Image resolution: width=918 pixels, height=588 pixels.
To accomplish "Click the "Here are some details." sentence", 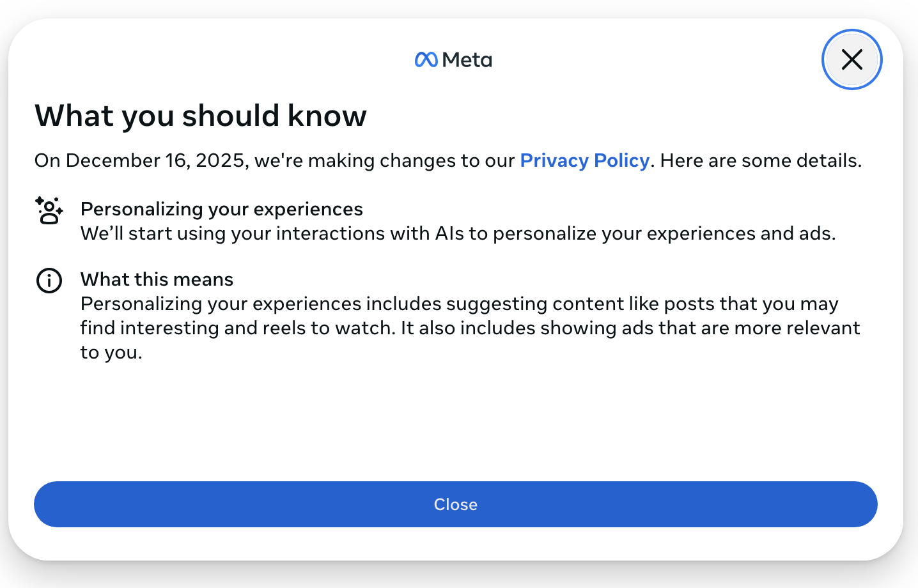I will [x=761, y=160].
